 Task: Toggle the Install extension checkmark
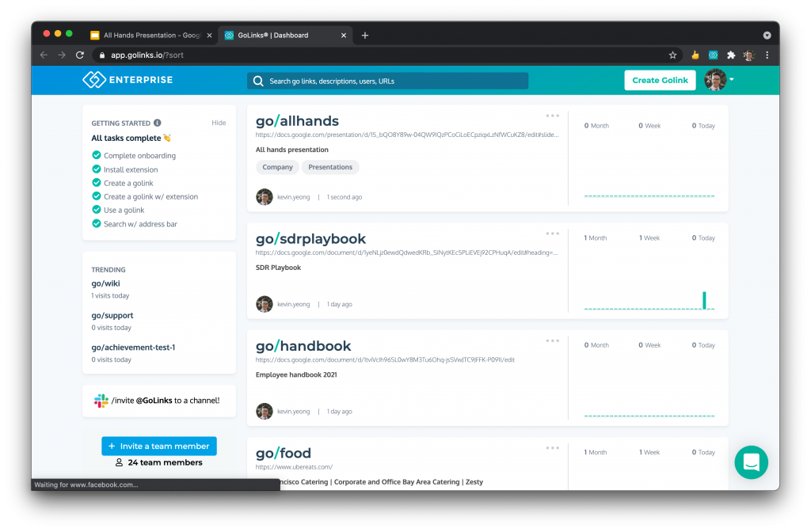click(x=97, y=169)
